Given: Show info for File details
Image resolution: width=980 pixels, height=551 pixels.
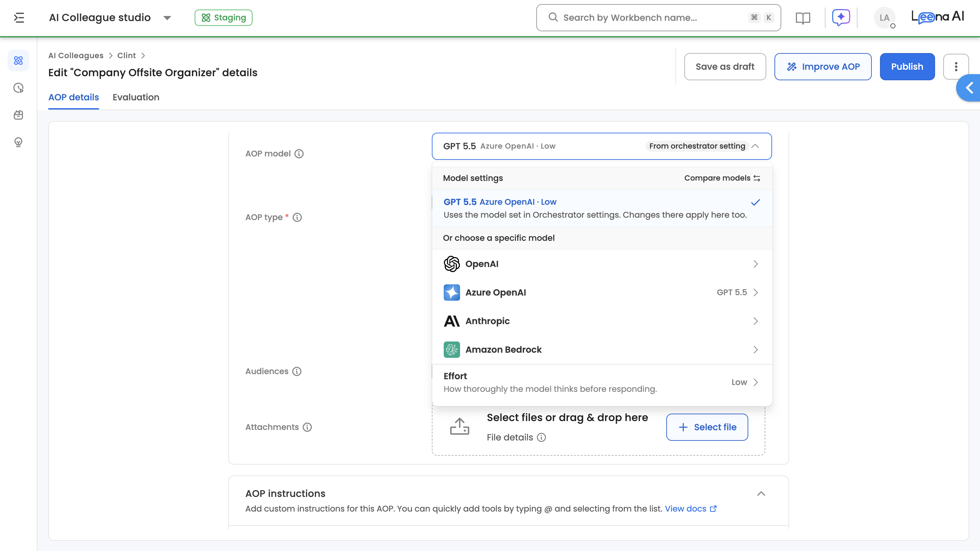Looking at the screenshot, I should pyautogui.click(x=541, y=437).
